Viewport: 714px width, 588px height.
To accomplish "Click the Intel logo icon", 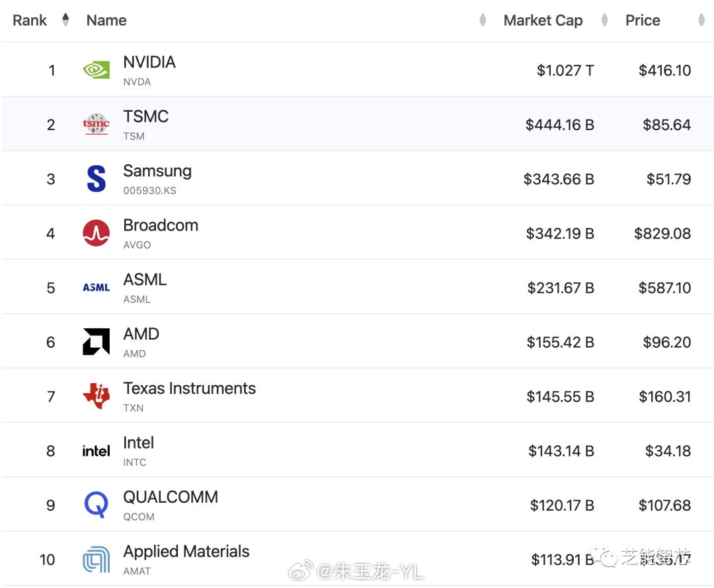I will 97,451.
